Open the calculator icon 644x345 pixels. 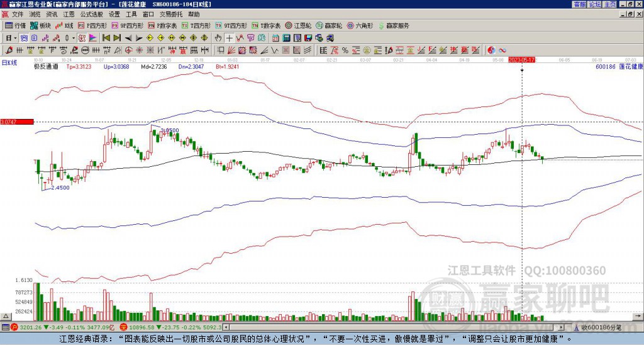tap(286, 38)
